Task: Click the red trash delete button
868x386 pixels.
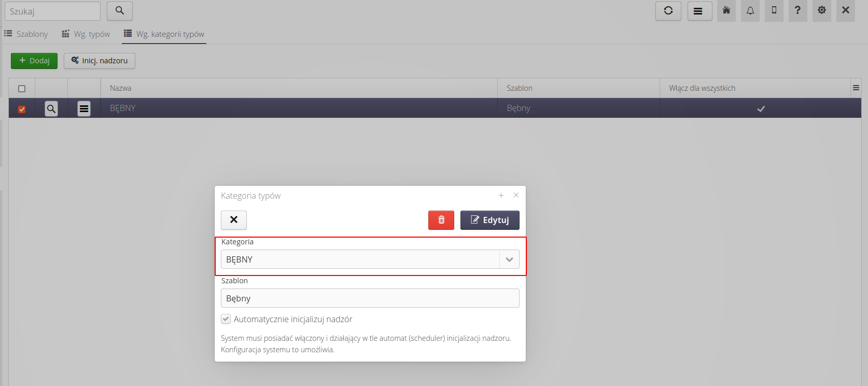Action: coord(441,220)
